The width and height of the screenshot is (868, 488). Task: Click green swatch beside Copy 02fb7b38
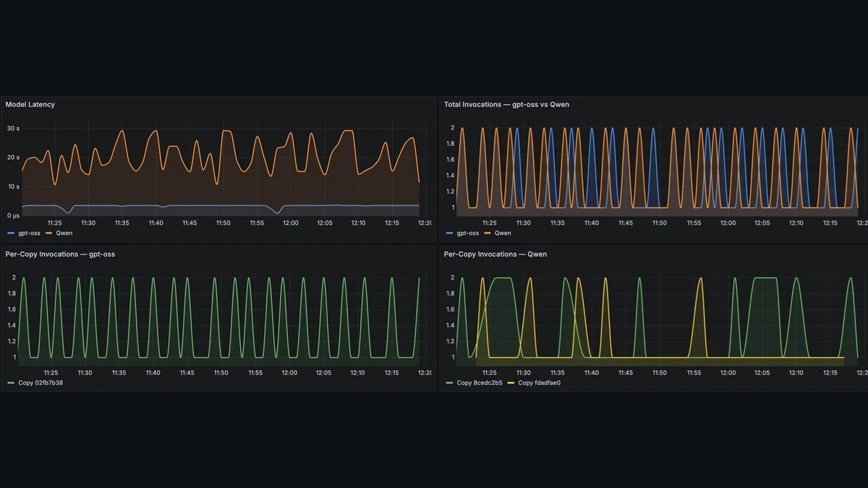(11, 382)
